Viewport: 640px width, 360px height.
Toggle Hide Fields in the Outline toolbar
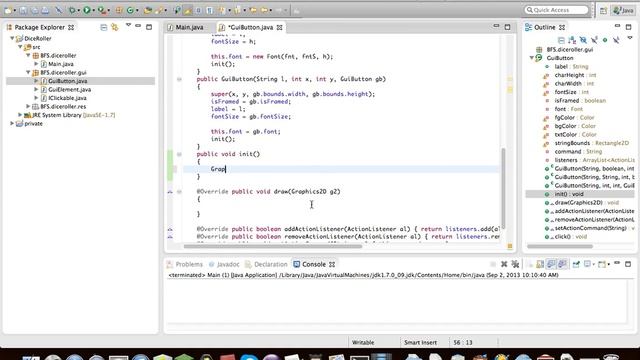[583, 40]
